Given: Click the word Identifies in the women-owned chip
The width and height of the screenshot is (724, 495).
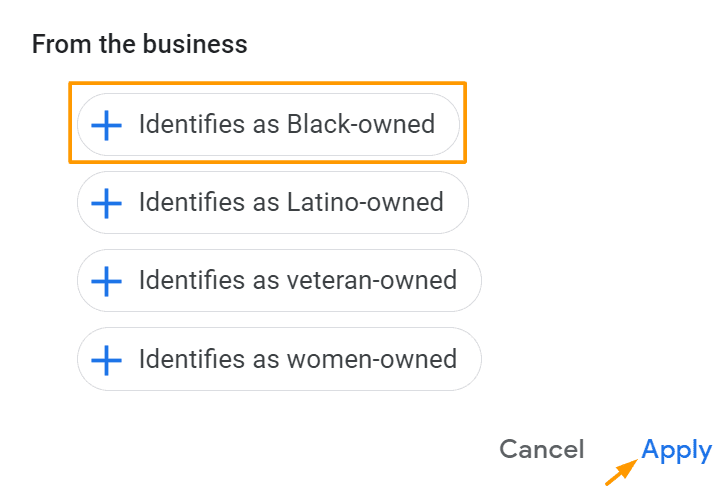Looking at the screenshot, I should (180, 359).
